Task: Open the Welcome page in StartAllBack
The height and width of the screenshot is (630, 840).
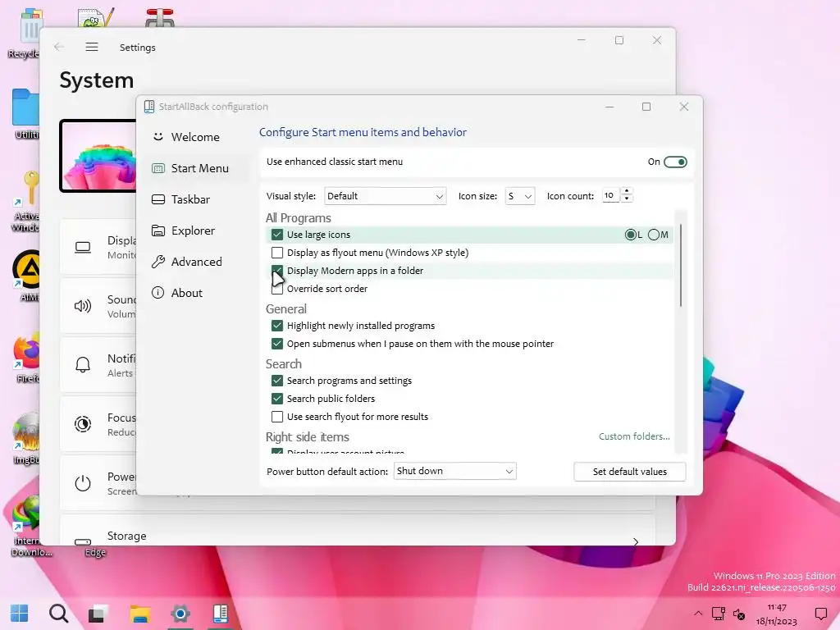Action: tap(195, 137)
